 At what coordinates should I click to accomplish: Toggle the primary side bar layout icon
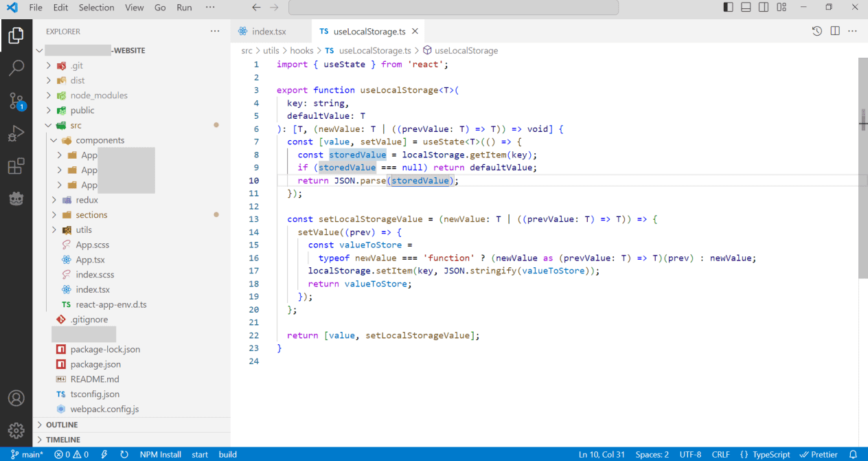tap(729, 8)
